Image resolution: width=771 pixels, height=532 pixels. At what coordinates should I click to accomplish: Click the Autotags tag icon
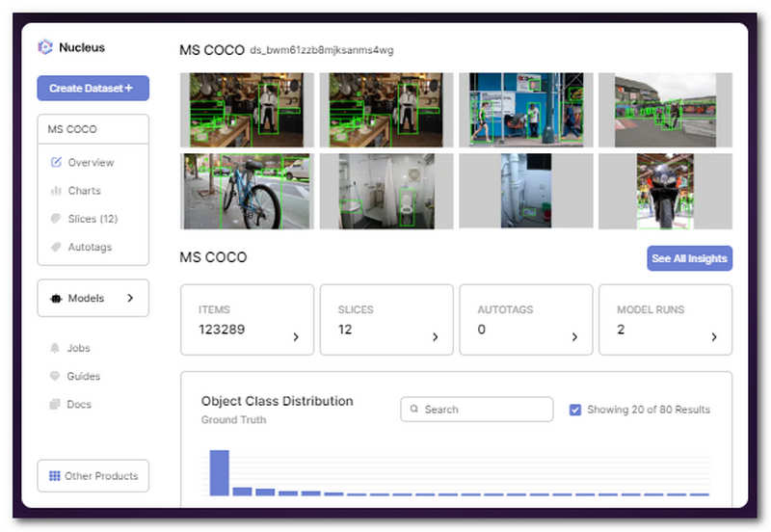[x=56, y=247]
